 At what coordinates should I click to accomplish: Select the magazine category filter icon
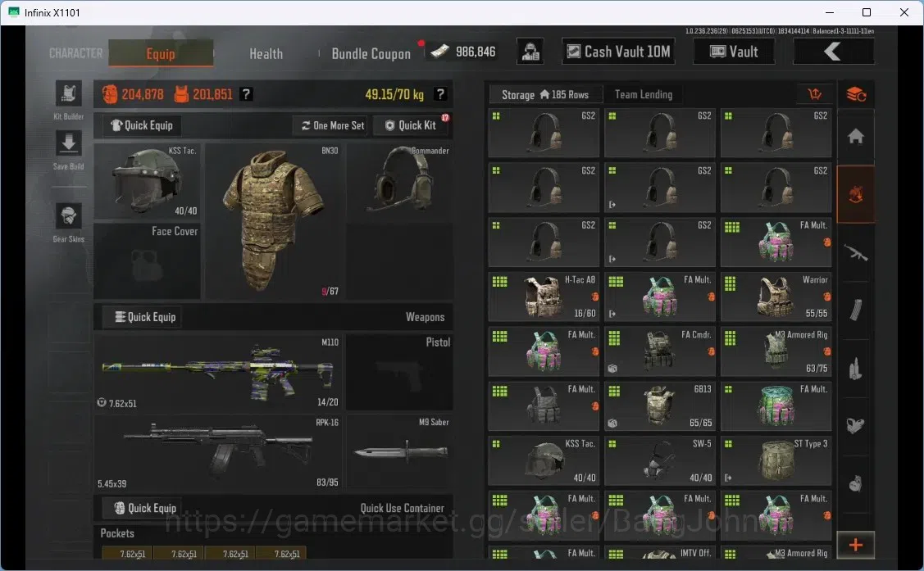pos(856,310)
